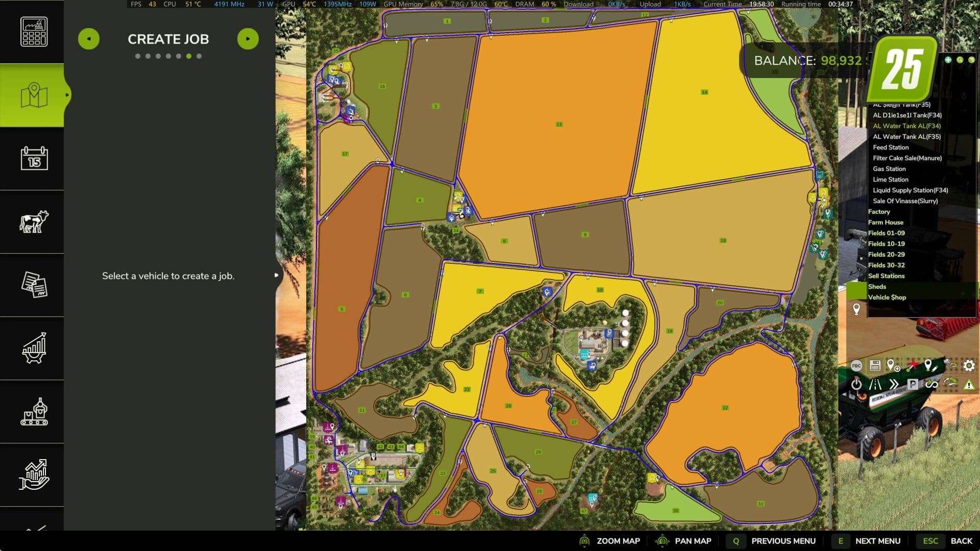Select Liquid Supply Station(F34) entry
Viewport: 980px width, 551px height.
(x=910, y=190)
